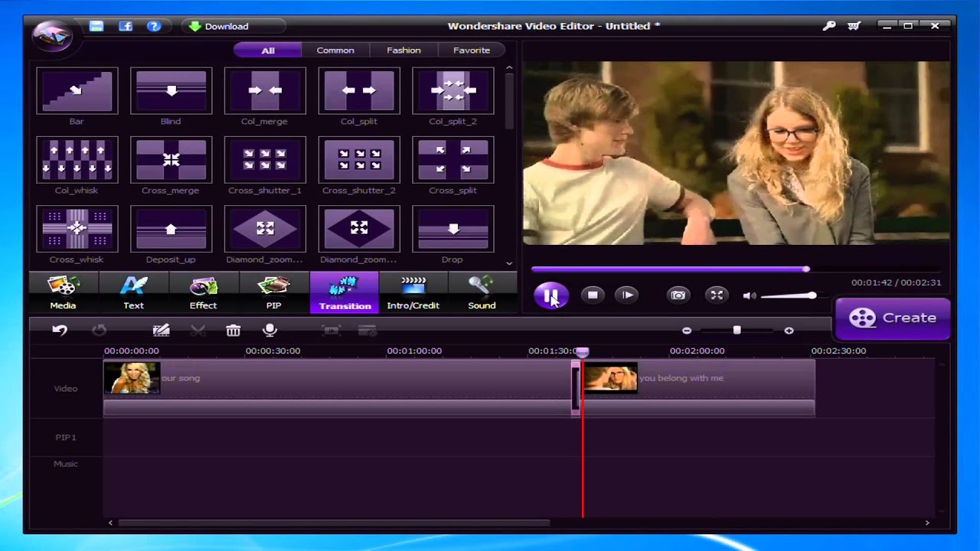Switch preview to full screen
Viewport: 980px width, 551px height.
[717, 295]
